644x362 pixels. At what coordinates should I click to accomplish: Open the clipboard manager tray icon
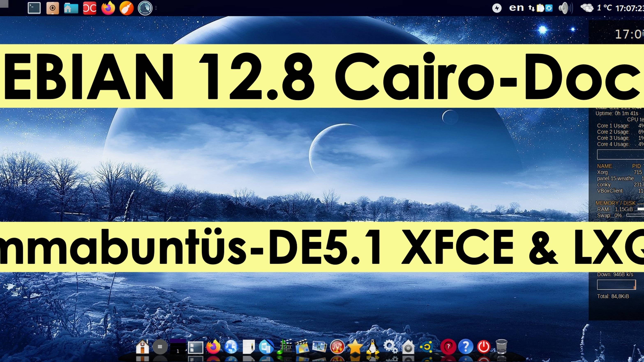pyautogui.click(x=540, y=8)
